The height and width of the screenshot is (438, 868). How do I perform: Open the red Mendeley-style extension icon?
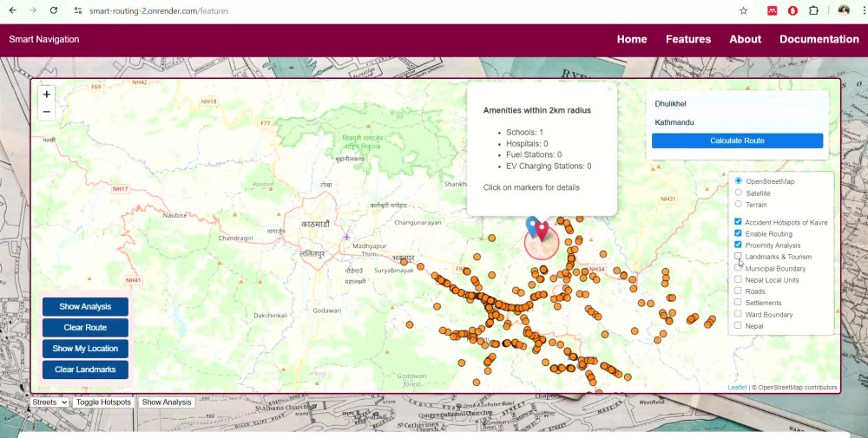(x=773, y=10)
